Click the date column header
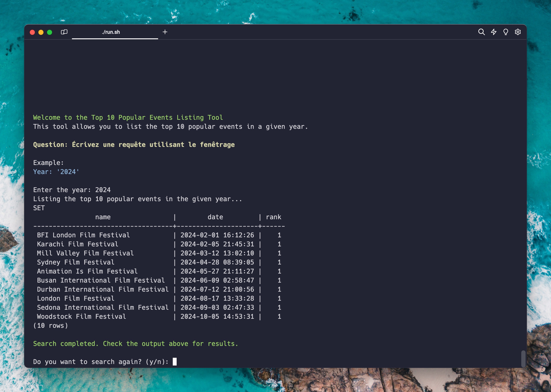Screen dimensions: 551x392 point(215,217)
